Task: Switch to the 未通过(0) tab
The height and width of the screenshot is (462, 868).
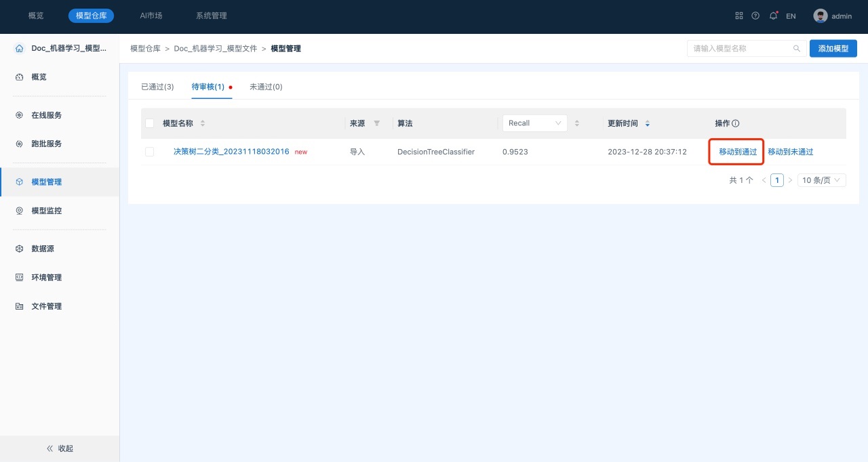Action: point(266,87)
